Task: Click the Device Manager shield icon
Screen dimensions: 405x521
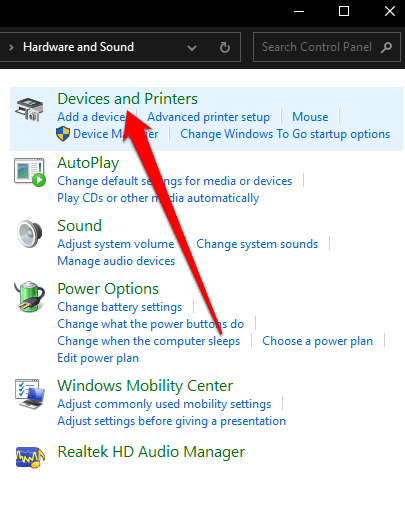Action: (x=63, y=134)
